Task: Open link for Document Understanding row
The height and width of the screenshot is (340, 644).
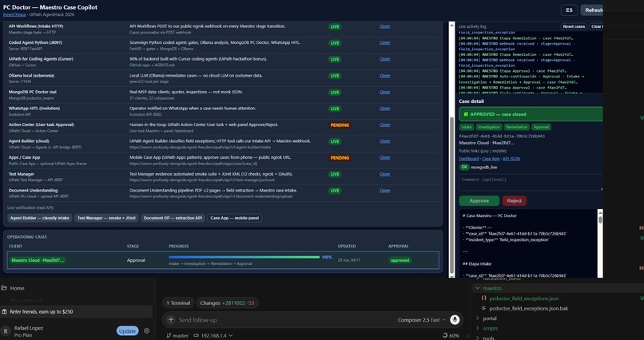Action: 385,190
